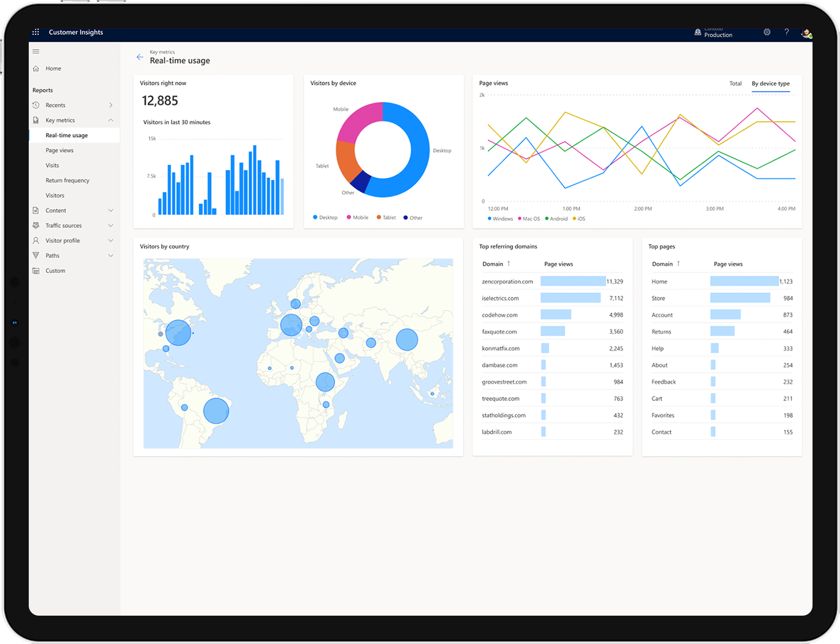The image size is (840, 644).
Task: Expand the Traffic sources chevron
Action: click(x=111, y=225)
